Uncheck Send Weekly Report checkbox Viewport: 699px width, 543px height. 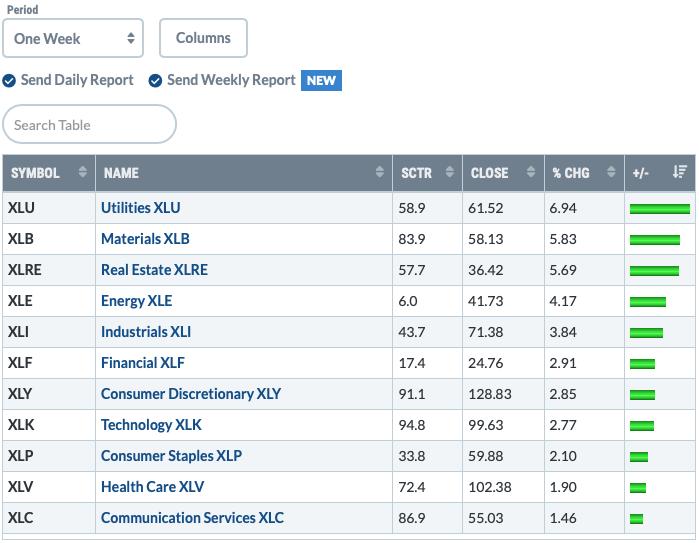[155, 81]
